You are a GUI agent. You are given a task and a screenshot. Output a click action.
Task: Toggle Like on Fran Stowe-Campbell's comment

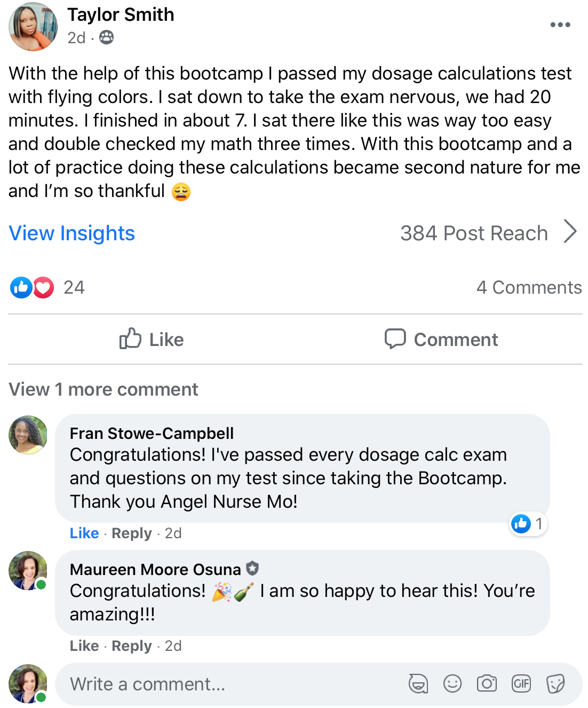point(84,533)
